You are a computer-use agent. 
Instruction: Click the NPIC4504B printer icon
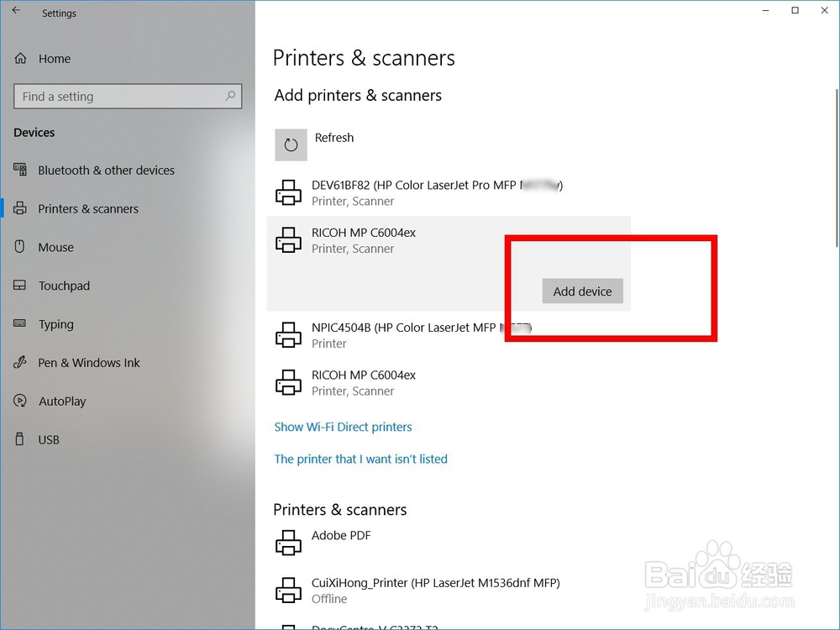289,335
